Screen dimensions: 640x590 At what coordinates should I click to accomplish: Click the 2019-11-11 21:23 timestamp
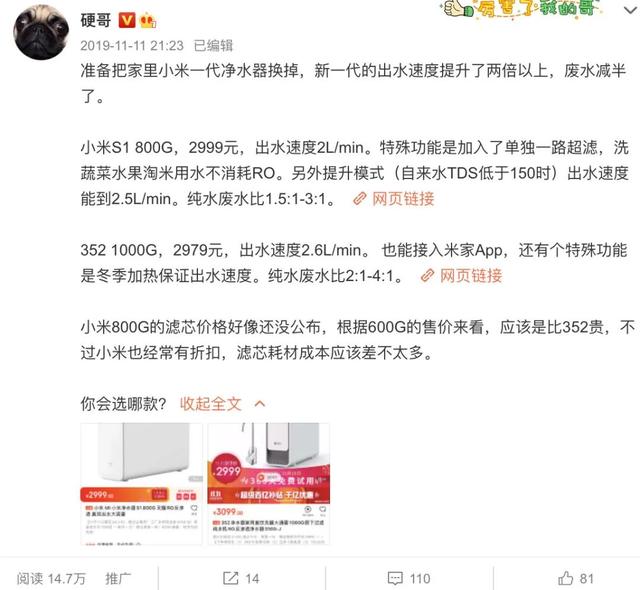(132, 45)
